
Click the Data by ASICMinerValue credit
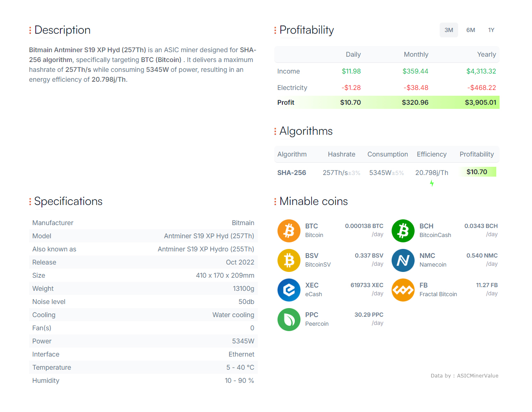[x=464, y=375]
